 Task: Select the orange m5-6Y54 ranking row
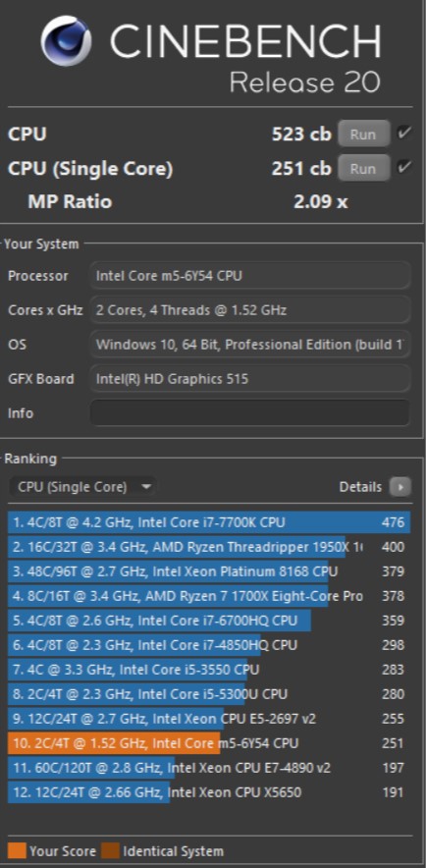coord(209,743)
